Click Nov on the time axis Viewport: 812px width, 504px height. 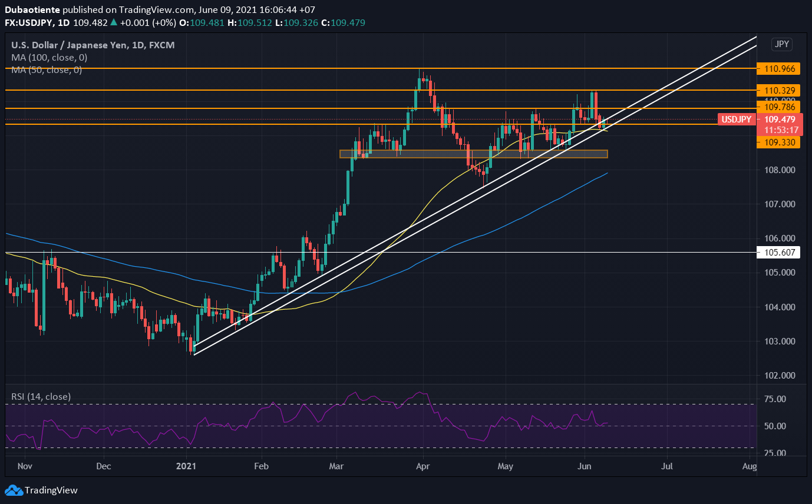[25, 466]
